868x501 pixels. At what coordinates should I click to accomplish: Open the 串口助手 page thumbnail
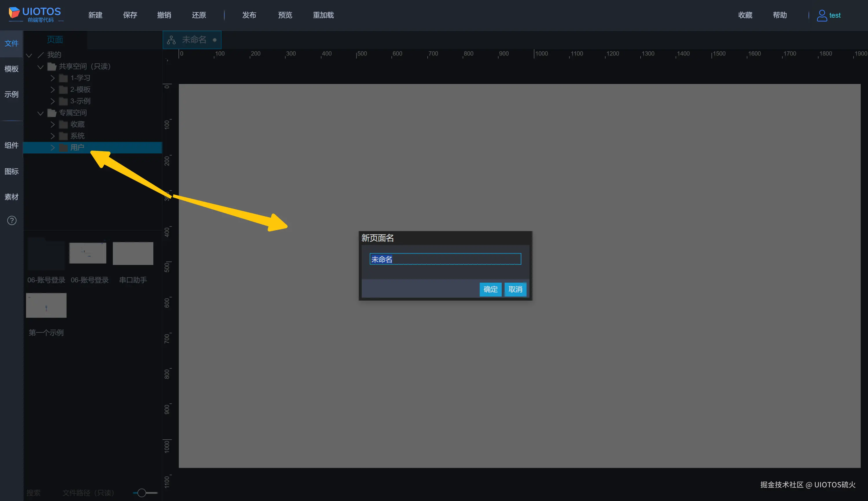tap(133, 254)
